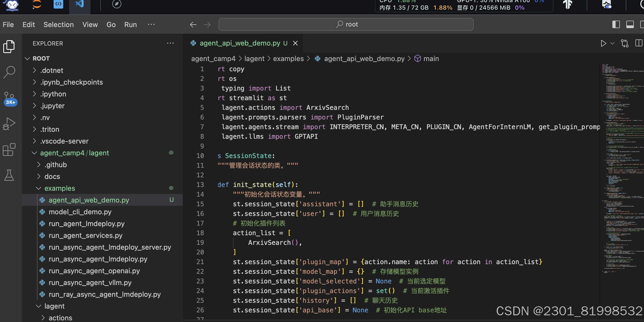Navigate back with the left arrow
The image size is (644, 322).
[193, 25]
